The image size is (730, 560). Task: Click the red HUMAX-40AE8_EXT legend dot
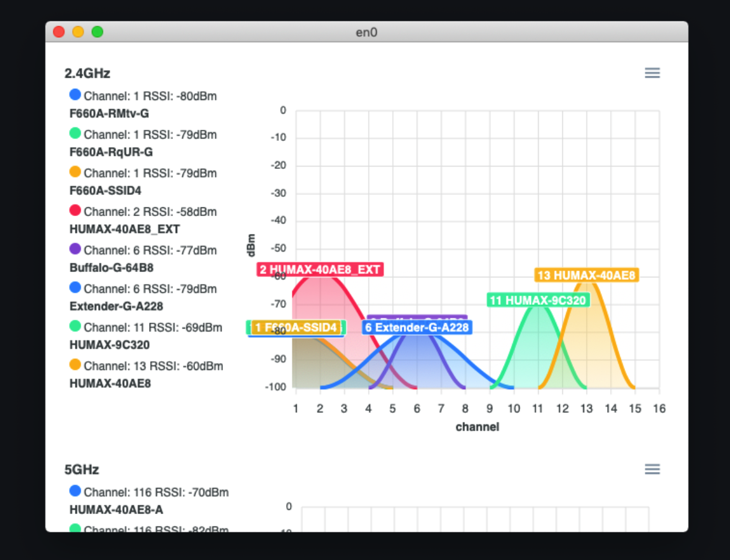[x=75, y=210]
